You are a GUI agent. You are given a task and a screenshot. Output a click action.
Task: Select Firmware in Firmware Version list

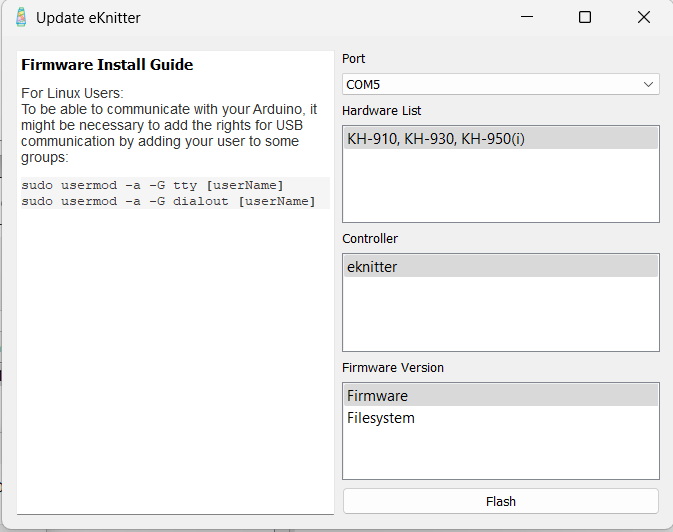(377, 396)
